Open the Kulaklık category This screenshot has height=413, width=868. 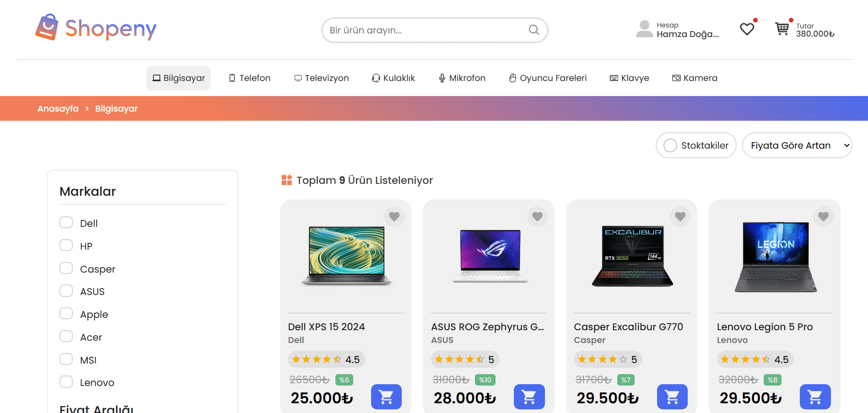pos(394,78)
